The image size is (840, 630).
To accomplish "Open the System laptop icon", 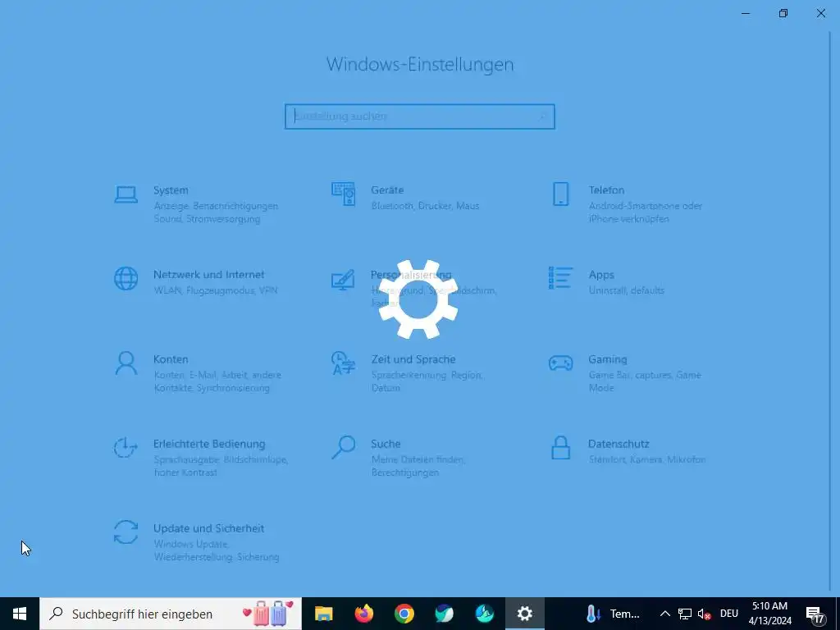I will point(126,194).
